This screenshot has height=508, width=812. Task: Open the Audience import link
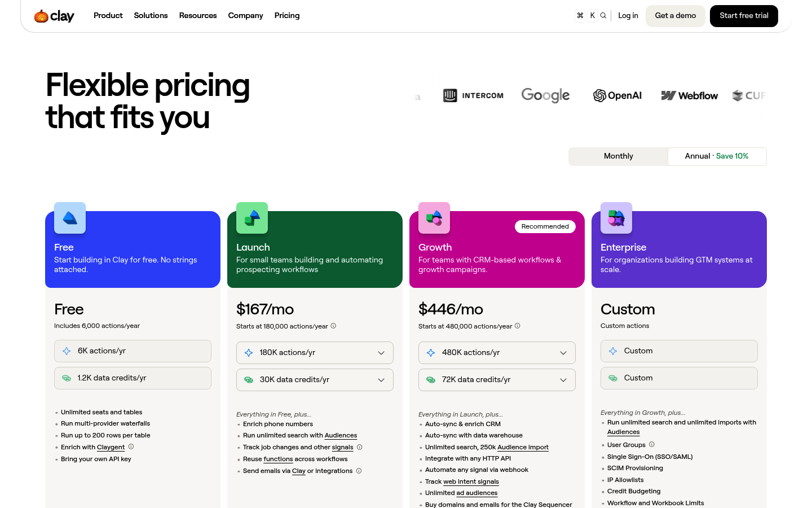(523, 448)
